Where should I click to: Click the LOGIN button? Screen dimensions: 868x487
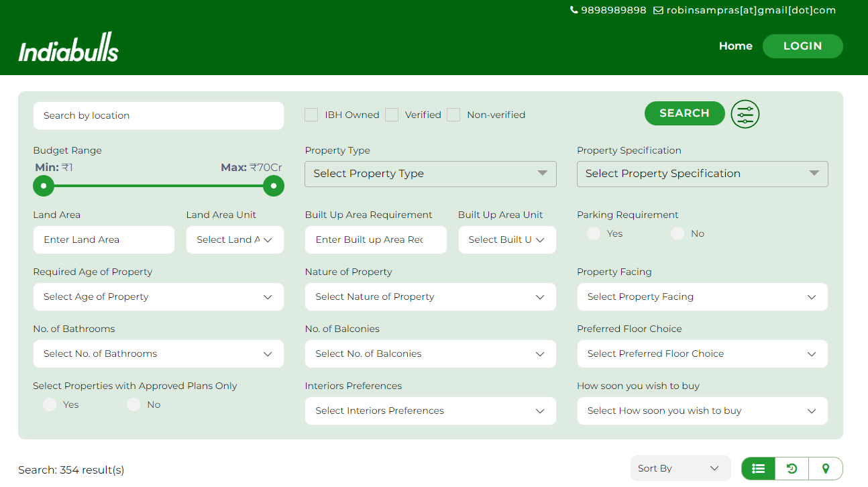point(803,46)
